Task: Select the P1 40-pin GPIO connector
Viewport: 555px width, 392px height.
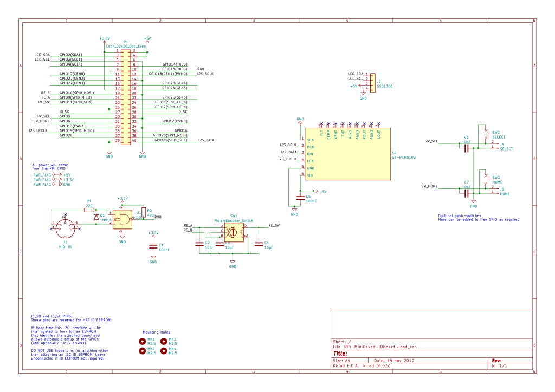Action: [x=126, y=97]
